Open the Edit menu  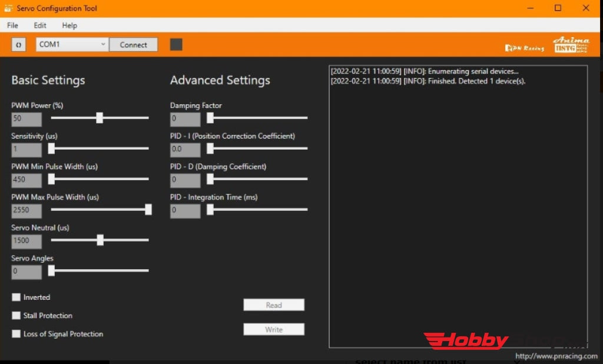[39, 25]
